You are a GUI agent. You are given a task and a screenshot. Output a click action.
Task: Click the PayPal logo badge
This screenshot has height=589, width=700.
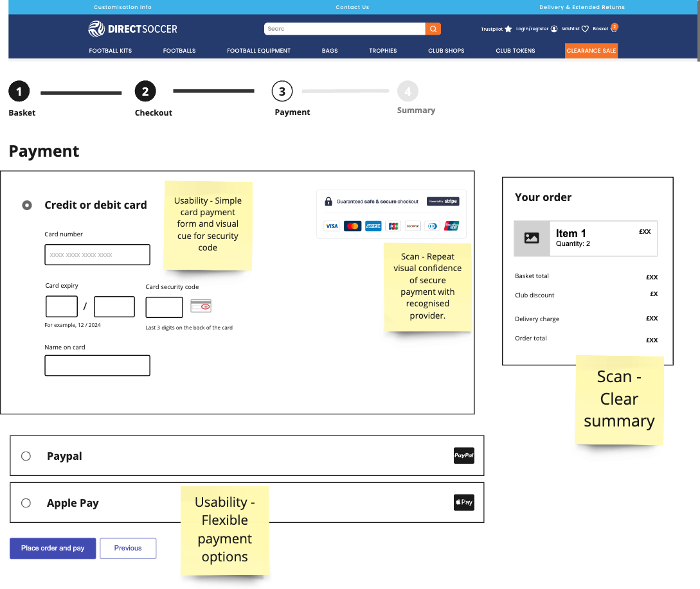pos(463,455)
